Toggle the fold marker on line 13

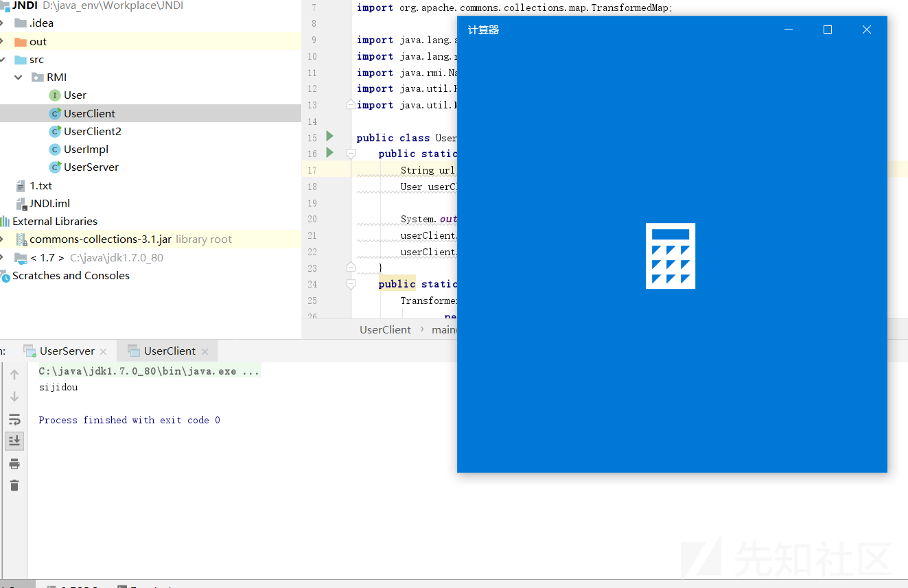[351, 105]
